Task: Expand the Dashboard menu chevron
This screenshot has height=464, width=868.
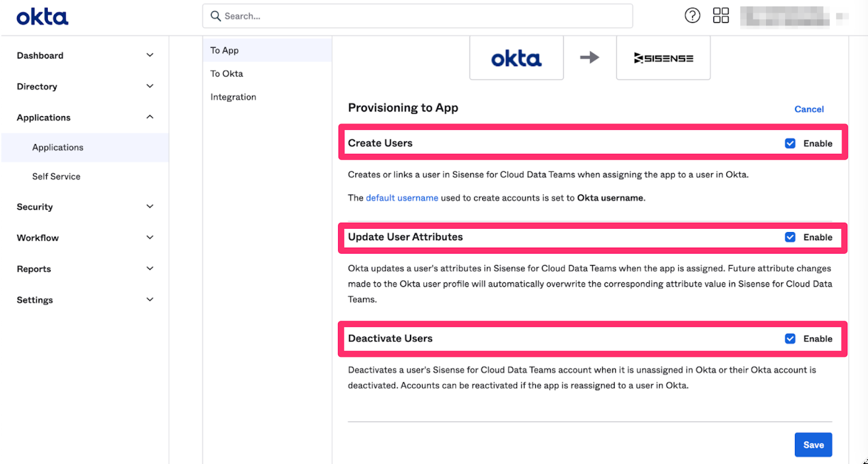Action: 150,55
